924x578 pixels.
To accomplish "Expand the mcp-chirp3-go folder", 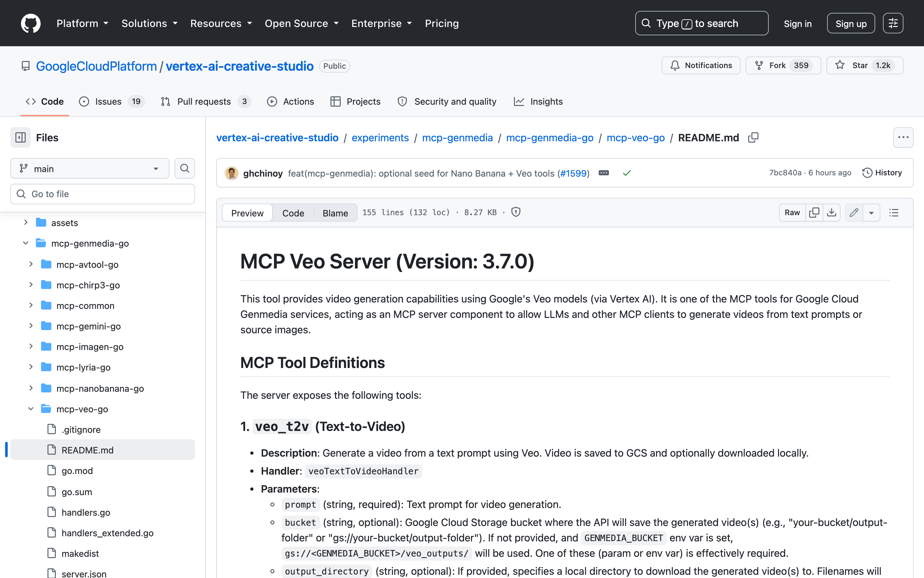I will pyautogui.click(x=31, y=285).
